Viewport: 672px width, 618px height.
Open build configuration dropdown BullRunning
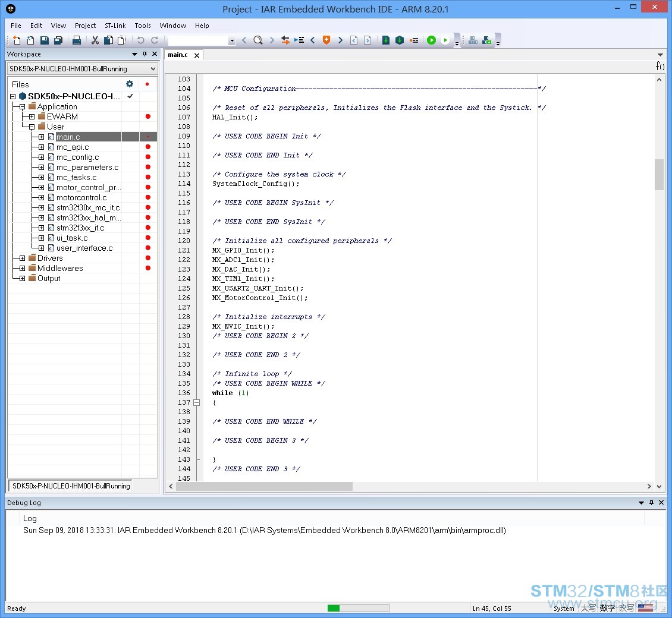[83, 68]
